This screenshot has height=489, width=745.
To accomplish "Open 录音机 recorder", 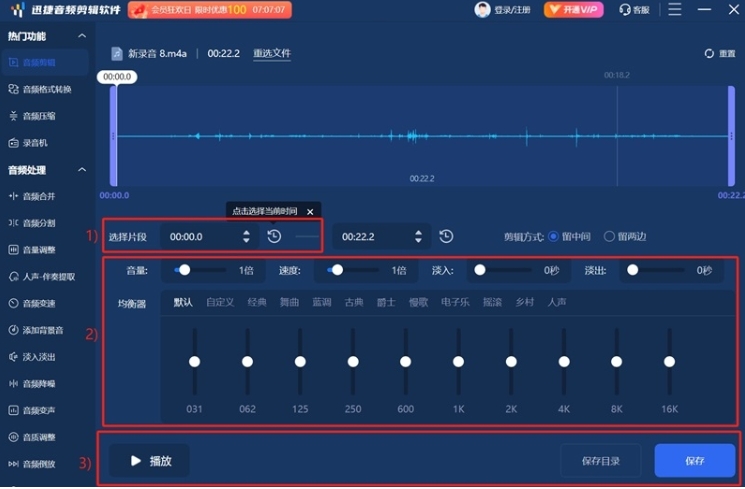I will 28,143.
